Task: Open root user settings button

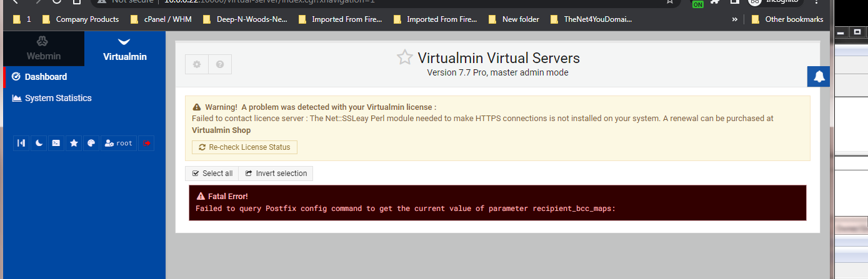Action: click(x=119, y=144)
